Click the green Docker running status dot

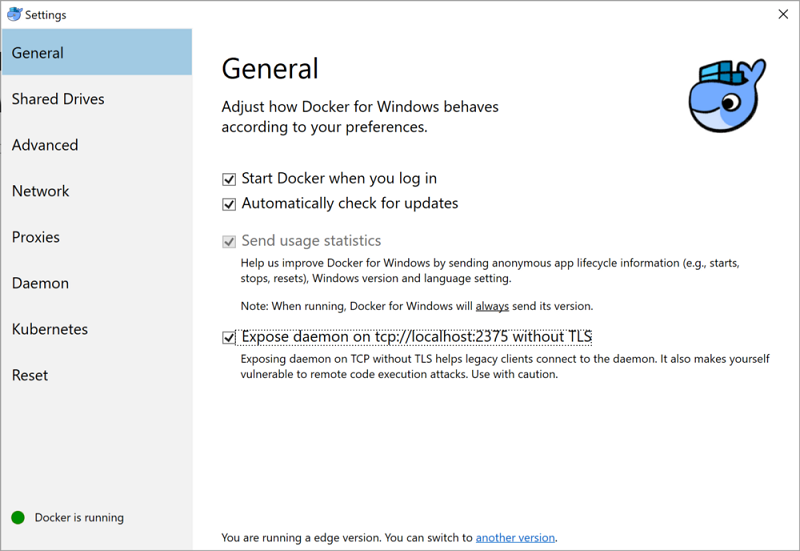[17, 518]
